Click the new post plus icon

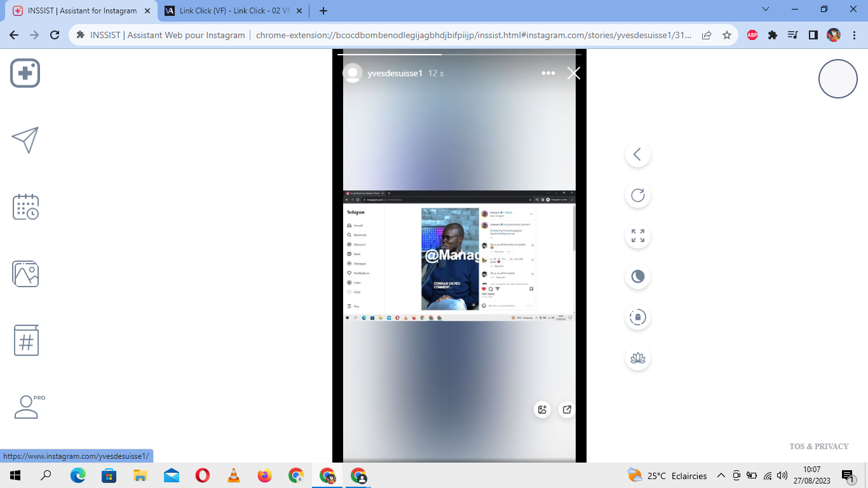click(25, 74)
